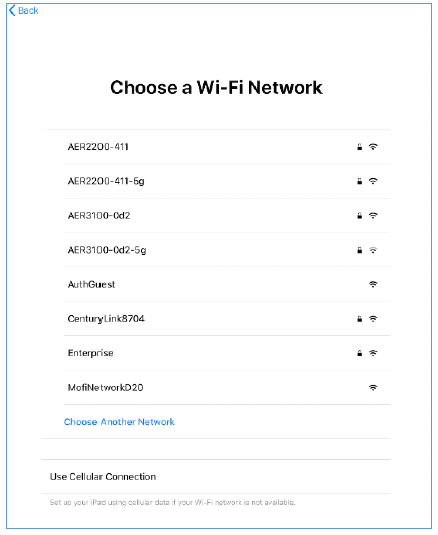
Task: Choose the AER3100-0d2-5g network
Action: 227,250
